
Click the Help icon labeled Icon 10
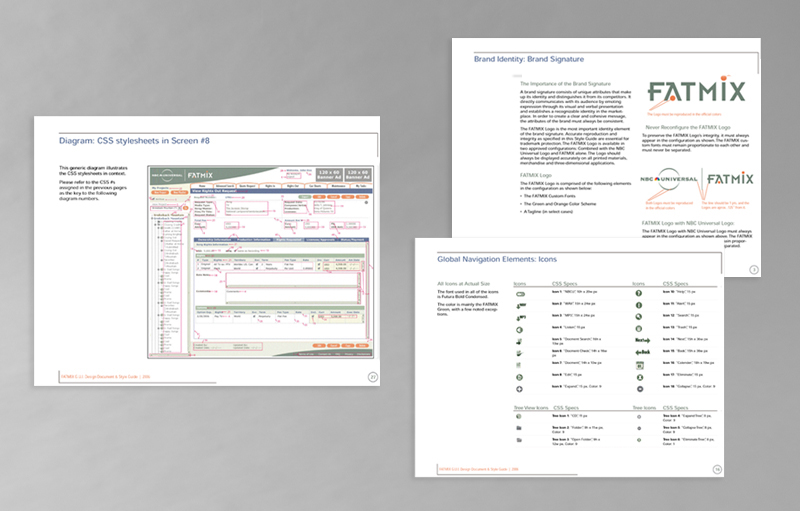click(639, 293)
